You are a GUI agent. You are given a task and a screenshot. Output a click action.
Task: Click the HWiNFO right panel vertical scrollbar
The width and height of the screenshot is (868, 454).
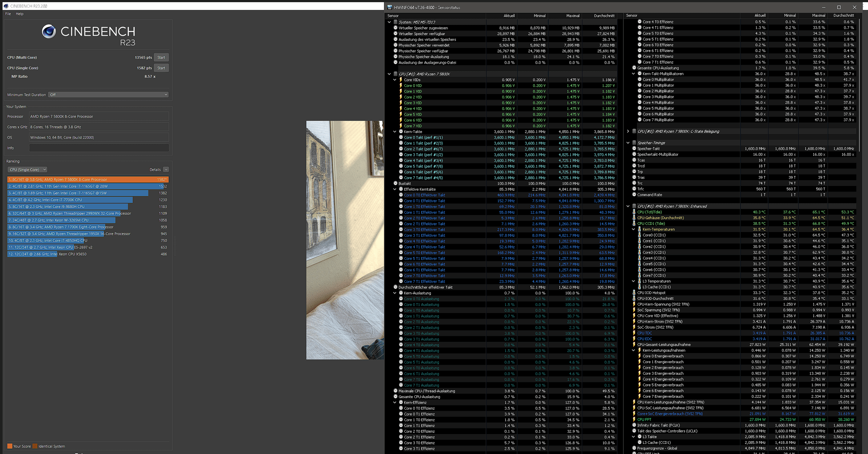(x=860, y=85)
